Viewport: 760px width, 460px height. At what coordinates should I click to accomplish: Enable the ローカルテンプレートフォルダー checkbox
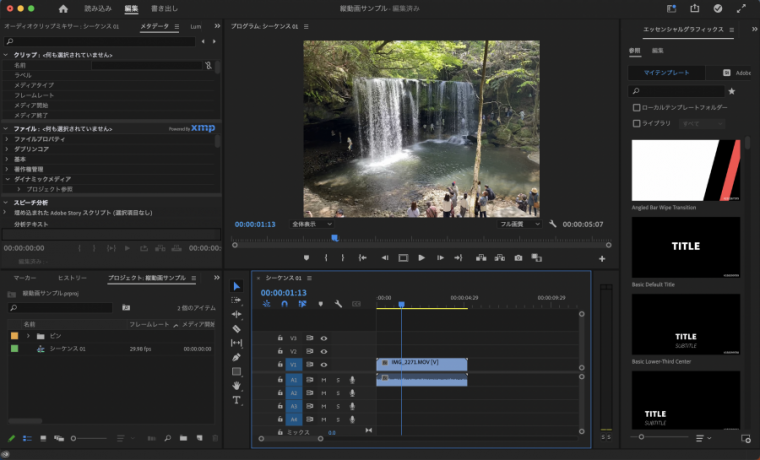[637, 107]
